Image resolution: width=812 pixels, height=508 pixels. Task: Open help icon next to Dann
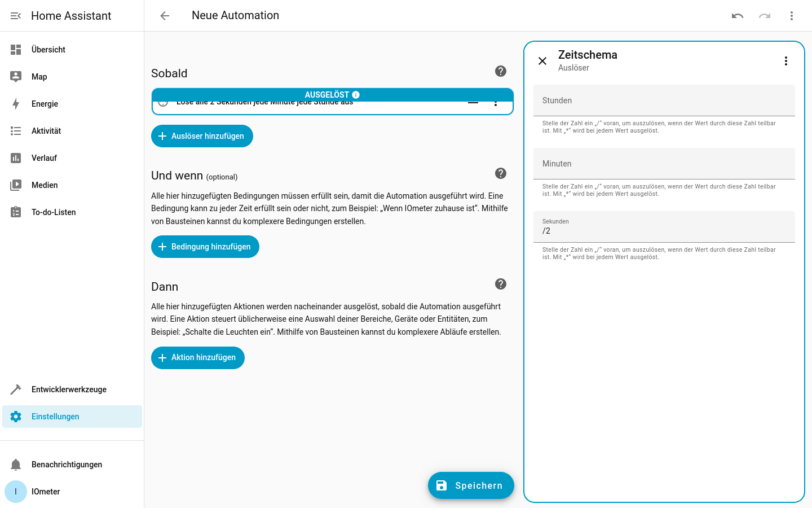point(501,284)
